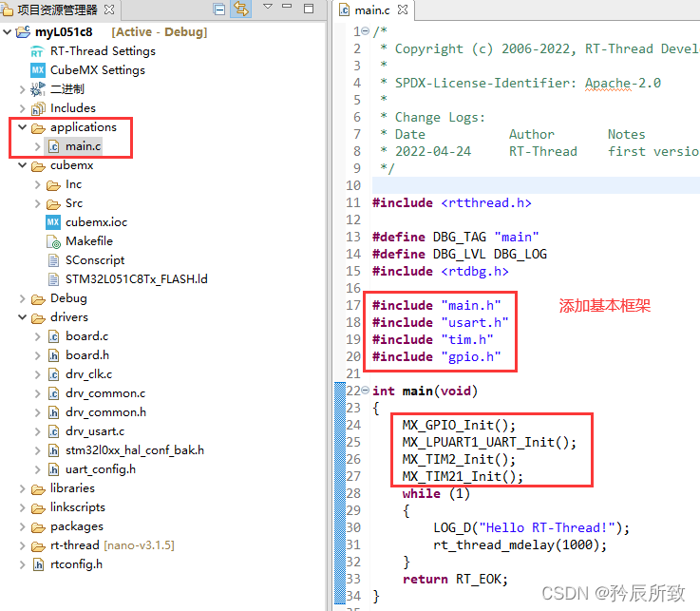
Task: Collapse the cubemx folder
Action: [x=23, y=165]
